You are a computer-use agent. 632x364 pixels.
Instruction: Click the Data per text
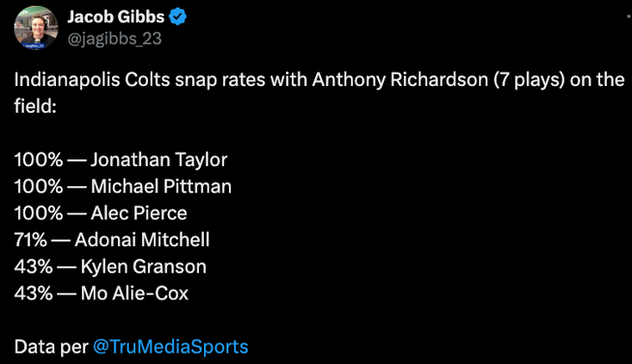[x=51, y=347]
